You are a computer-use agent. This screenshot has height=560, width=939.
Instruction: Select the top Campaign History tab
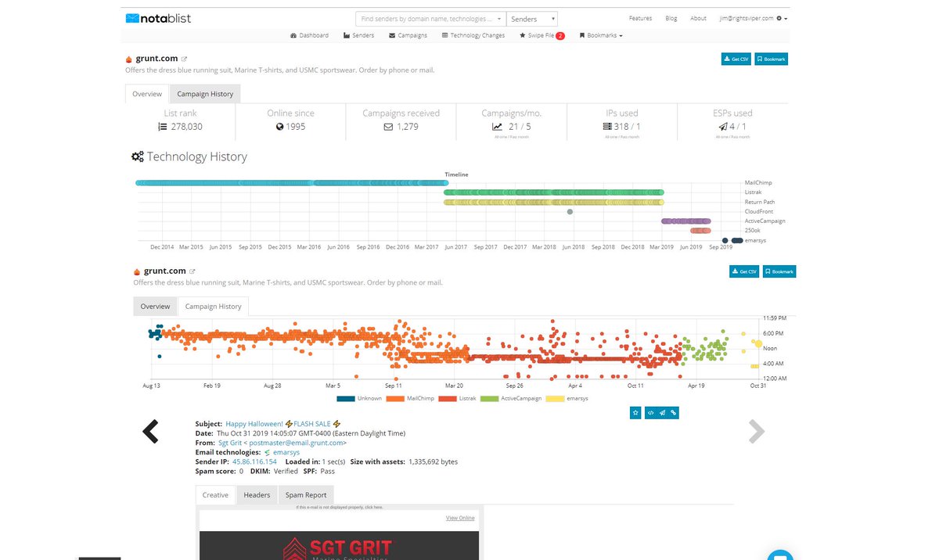(x=205, y=94)
